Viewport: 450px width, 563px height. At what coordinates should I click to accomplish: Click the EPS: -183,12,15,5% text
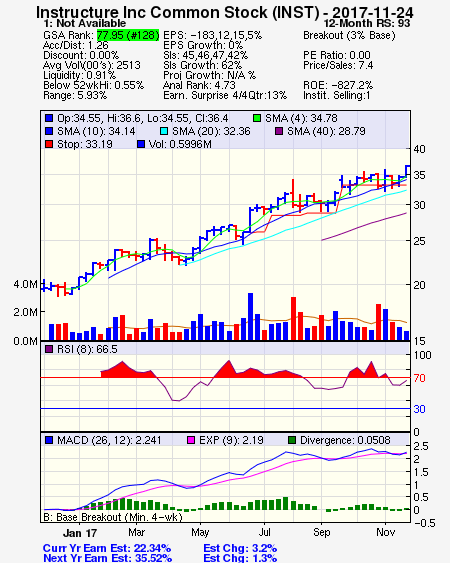pos(213,35)
